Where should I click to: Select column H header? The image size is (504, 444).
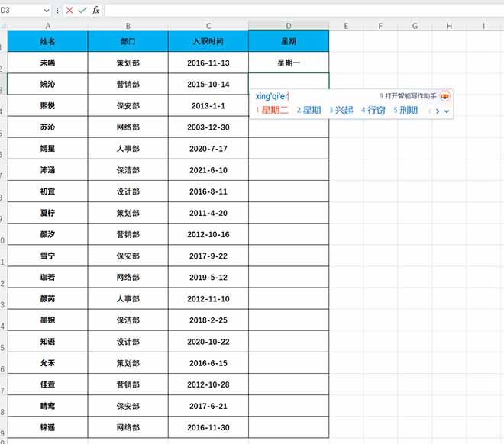coord(449,26)
